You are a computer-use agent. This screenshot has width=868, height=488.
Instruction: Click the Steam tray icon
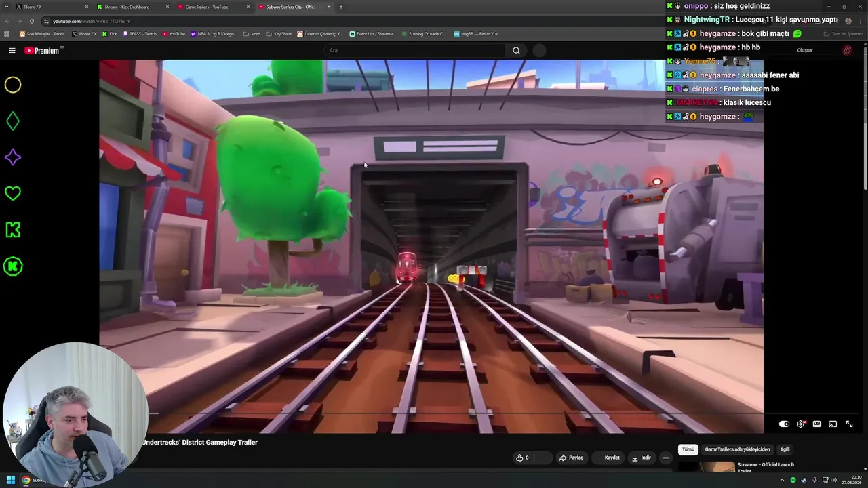(x=803, y=480)
